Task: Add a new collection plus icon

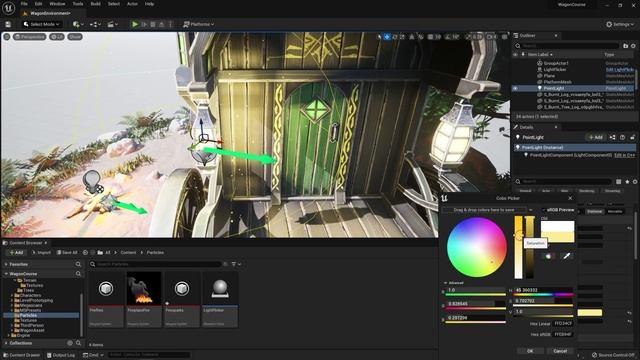Action: point(70,343)
